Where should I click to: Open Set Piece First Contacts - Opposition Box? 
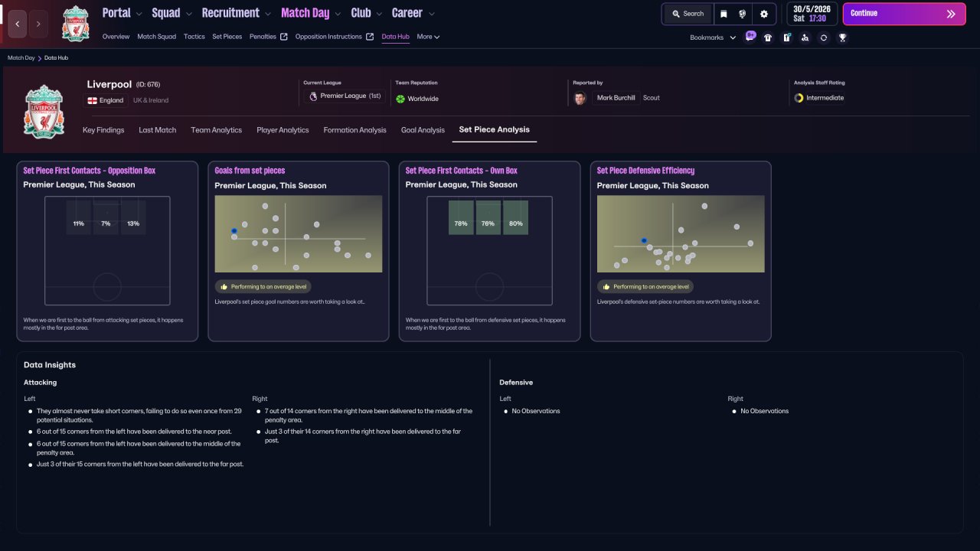[x=90, y=171]
